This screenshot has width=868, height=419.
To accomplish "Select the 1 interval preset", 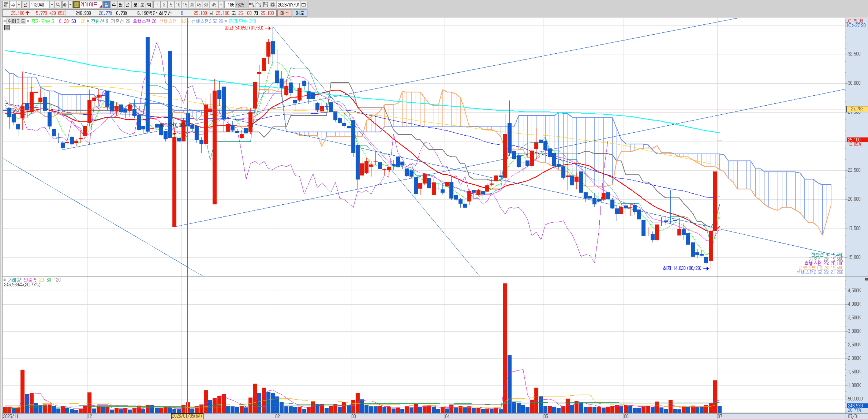I will 157,5.
